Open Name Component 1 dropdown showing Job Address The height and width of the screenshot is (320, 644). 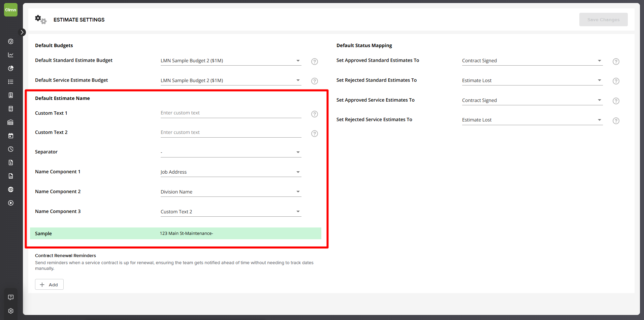coord(231,172)
